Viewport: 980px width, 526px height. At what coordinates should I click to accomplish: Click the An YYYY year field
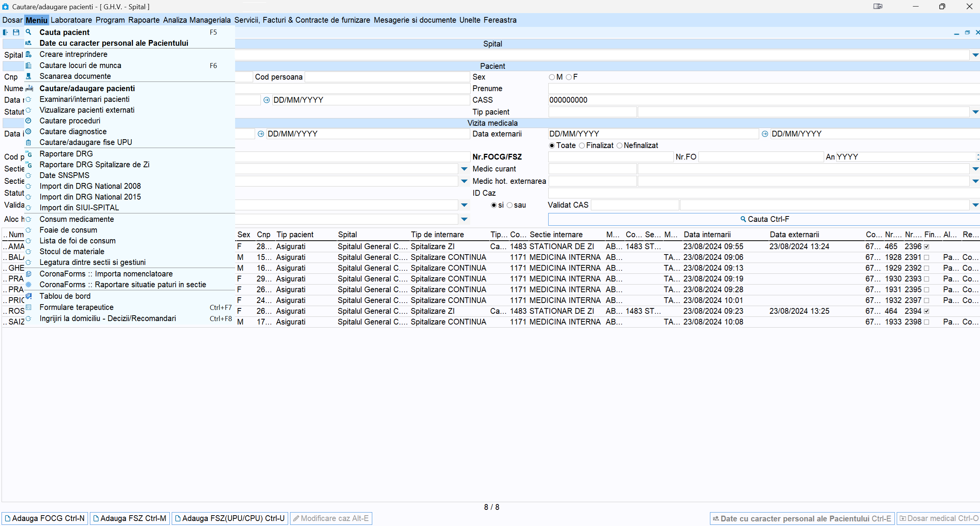[x=906, y=157]
